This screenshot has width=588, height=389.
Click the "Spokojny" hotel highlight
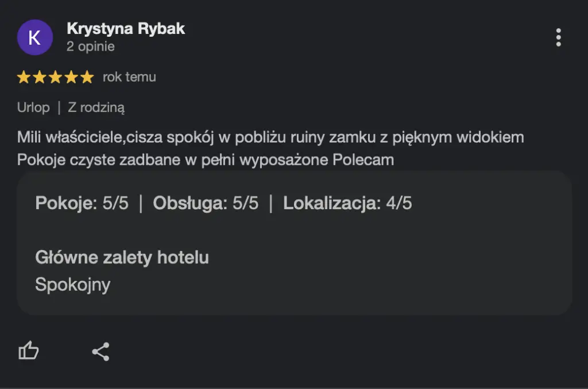point(72,284)
